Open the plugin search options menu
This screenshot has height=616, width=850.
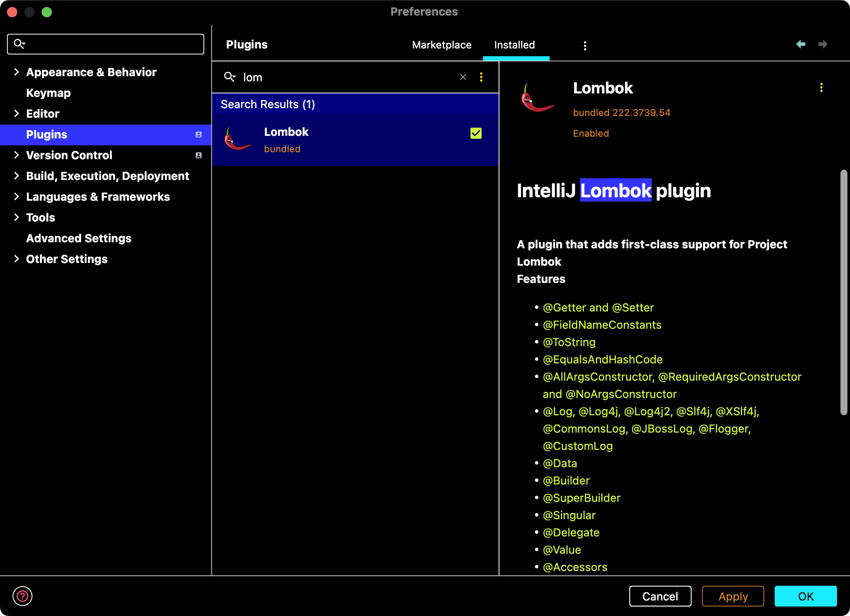(x=481, y=77)
